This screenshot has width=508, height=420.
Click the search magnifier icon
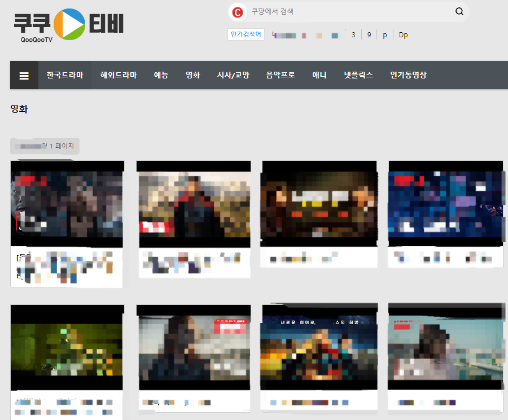pyautogui.click(x=459, y=11)
